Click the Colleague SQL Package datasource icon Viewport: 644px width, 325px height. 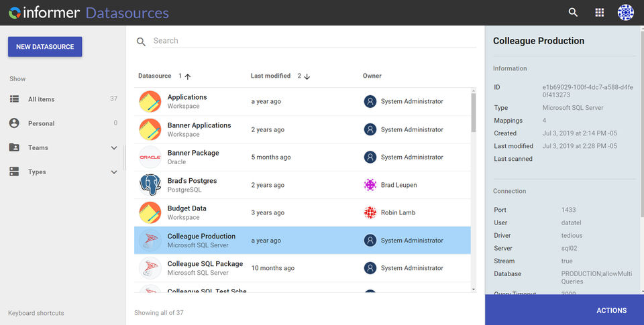(150, 268)
